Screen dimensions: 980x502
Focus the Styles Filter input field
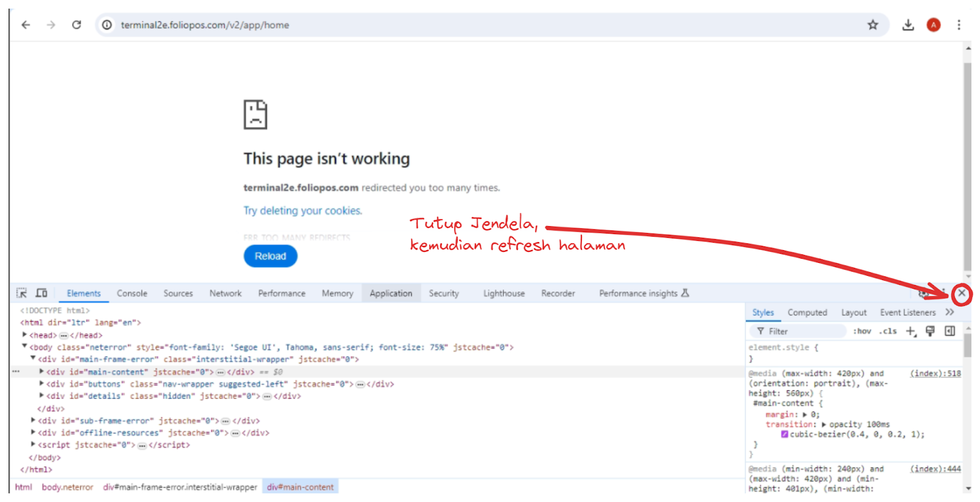798,331
